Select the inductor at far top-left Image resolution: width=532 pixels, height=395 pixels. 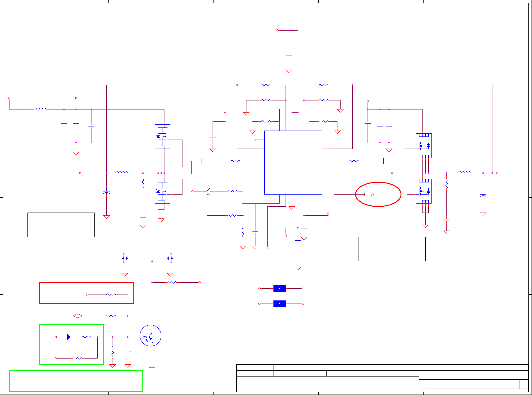click(x=40, y=109)
